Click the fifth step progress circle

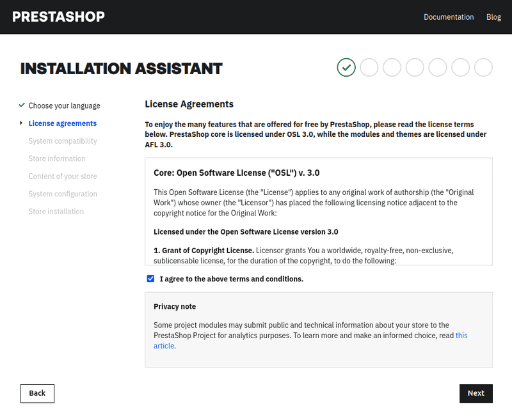438,67
